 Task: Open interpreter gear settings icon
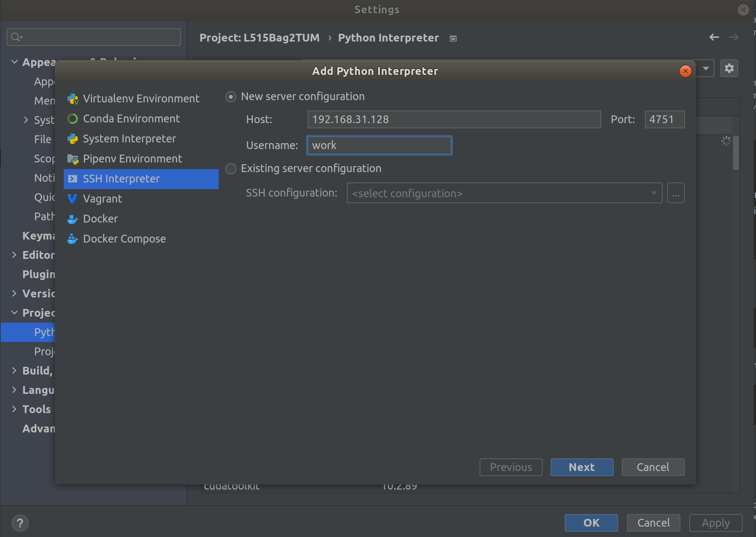[729, 69]
